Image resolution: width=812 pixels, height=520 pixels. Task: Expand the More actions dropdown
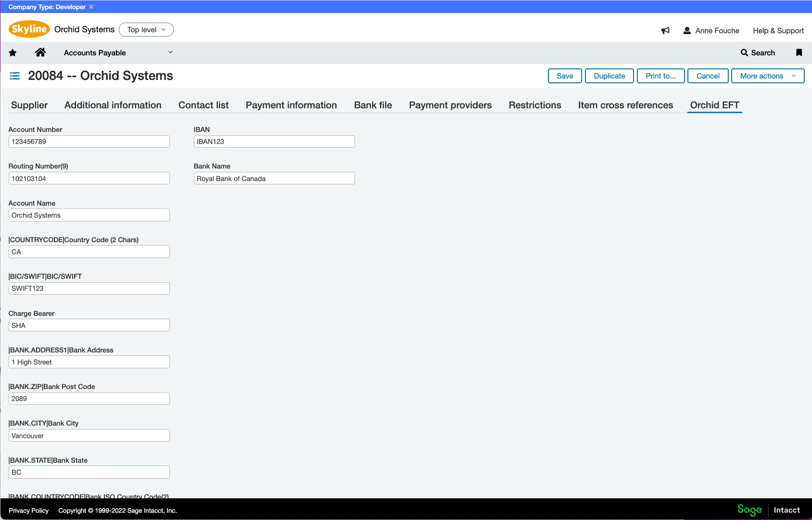(768, 76)
